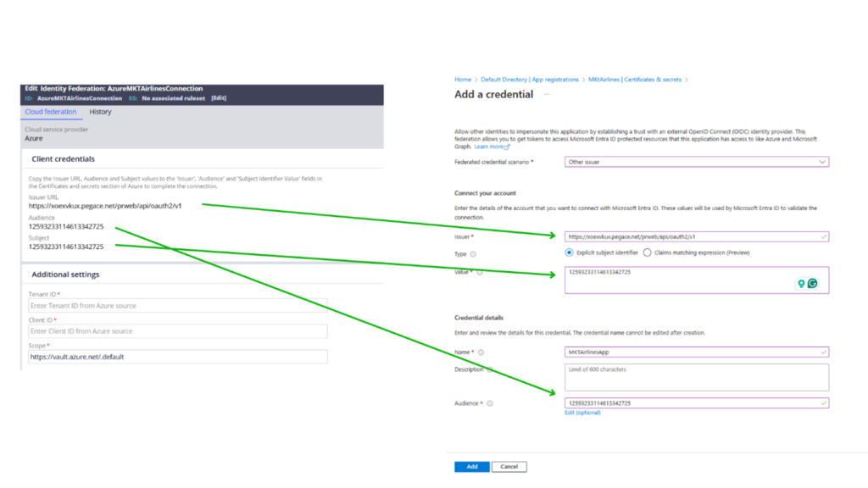Click the Client ID input field

[x=177, y=331]
